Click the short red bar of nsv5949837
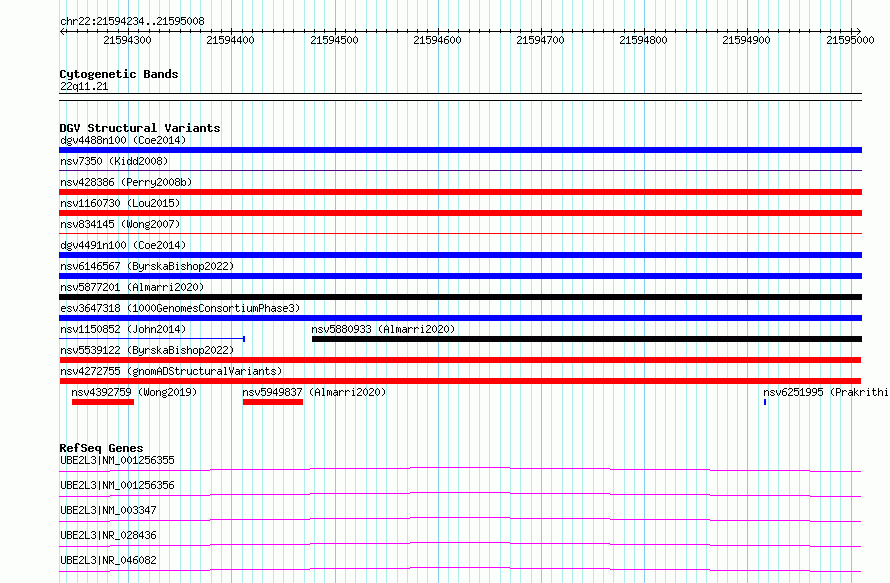Image resolution: width=890 pixels, height=583 pixels. point(273,402)
